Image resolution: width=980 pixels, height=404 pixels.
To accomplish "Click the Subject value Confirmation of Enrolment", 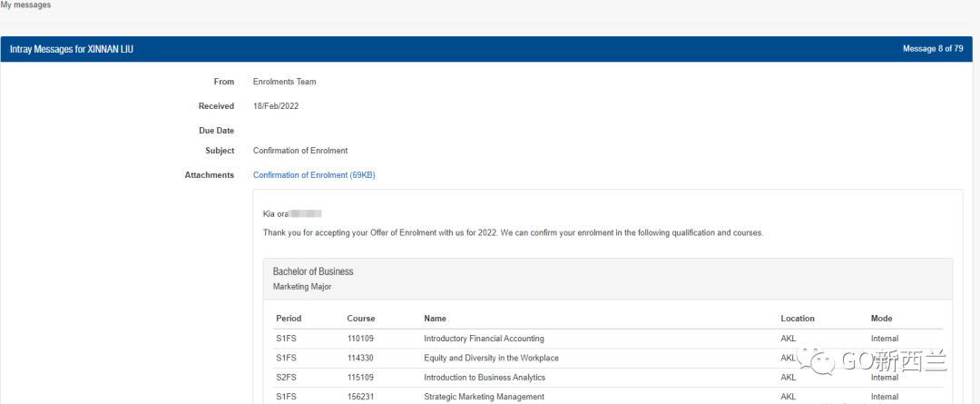I will (x=300, y=151).
